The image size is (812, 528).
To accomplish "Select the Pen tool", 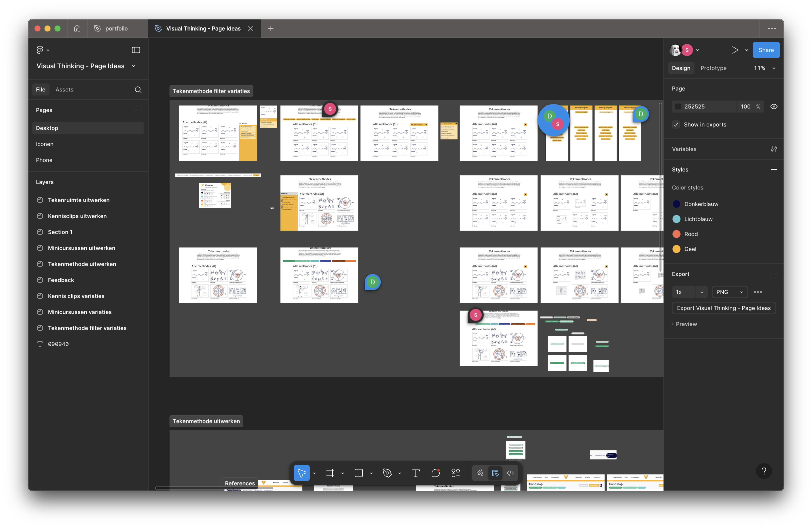I will point(387,473).
